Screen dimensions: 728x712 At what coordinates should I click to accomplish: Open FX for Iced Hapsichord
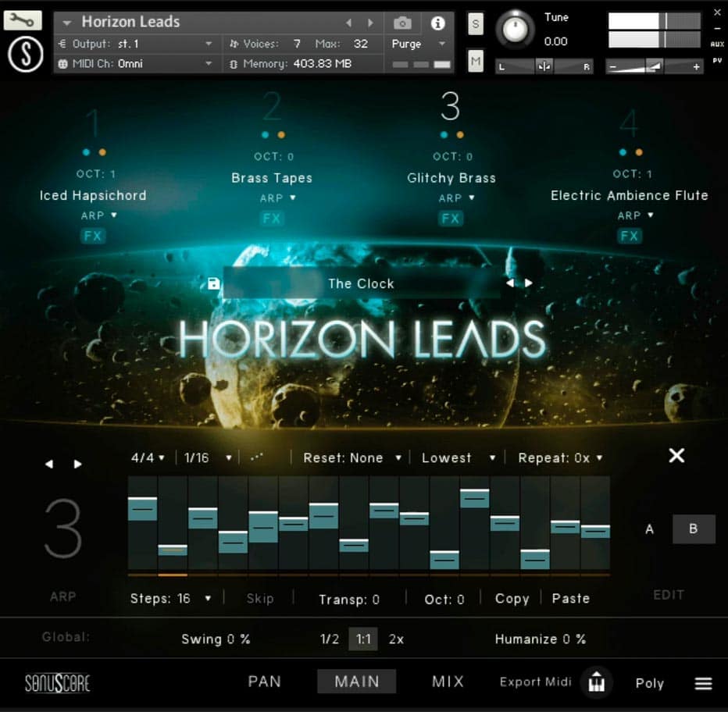point(93,236)
